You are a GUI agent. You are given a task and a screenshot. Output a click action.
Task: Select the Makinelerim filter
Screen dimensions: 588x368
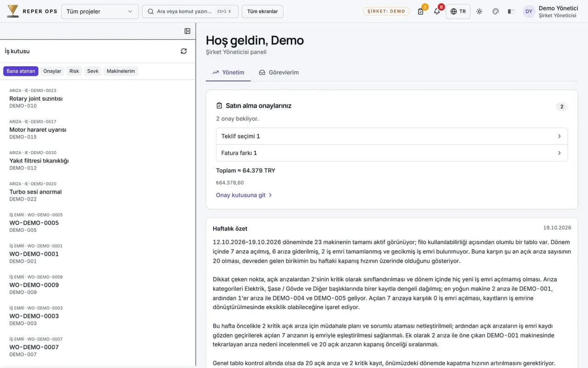pyautogui.click(x=121, y=71)
